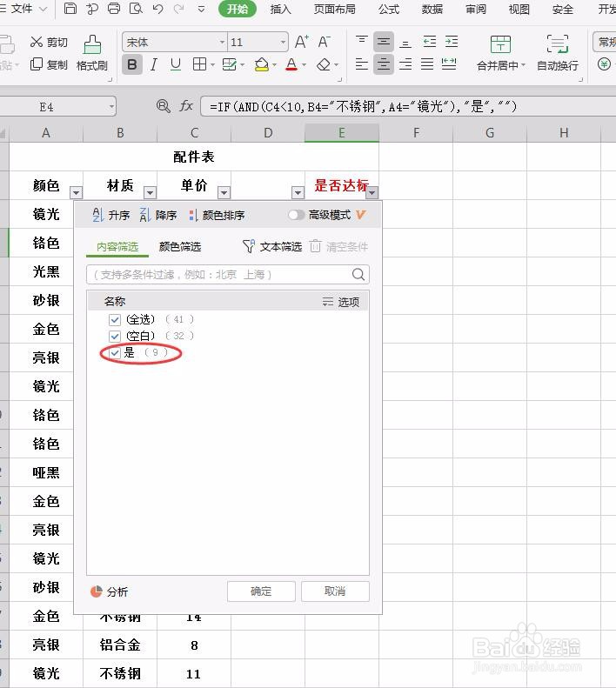This screenshot has height=688, width=616.
Task: Align cell content to bottom
Action: [x=405, y=43]
